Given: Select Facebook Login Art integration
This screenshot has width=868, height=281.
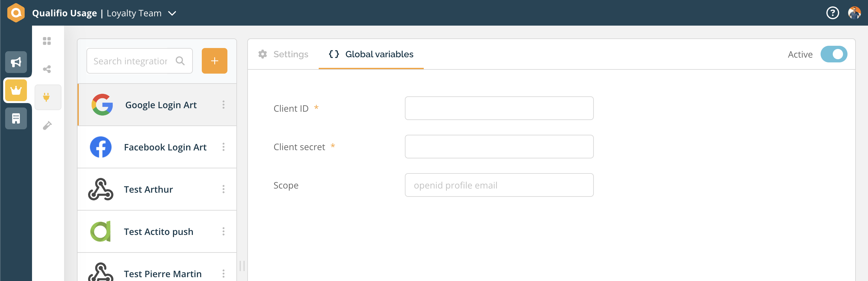Looking at the screenshot, I should [x=157, y=147].
